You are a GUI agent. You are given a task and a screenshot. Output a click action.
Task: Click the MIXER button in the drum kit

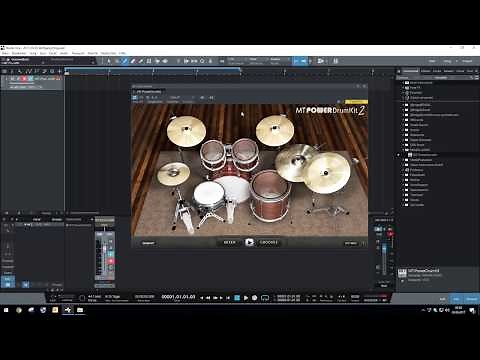229,242
